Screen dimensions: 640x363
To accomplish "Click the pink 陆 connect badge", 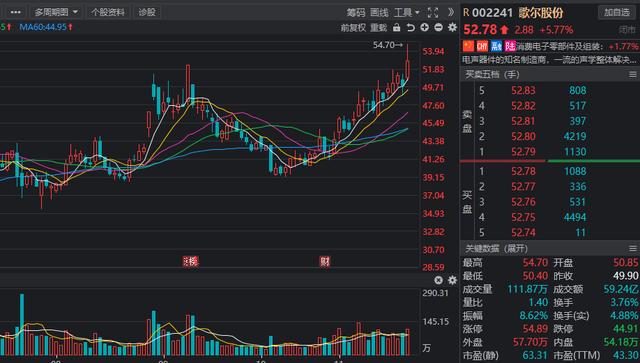I will 510,46.
